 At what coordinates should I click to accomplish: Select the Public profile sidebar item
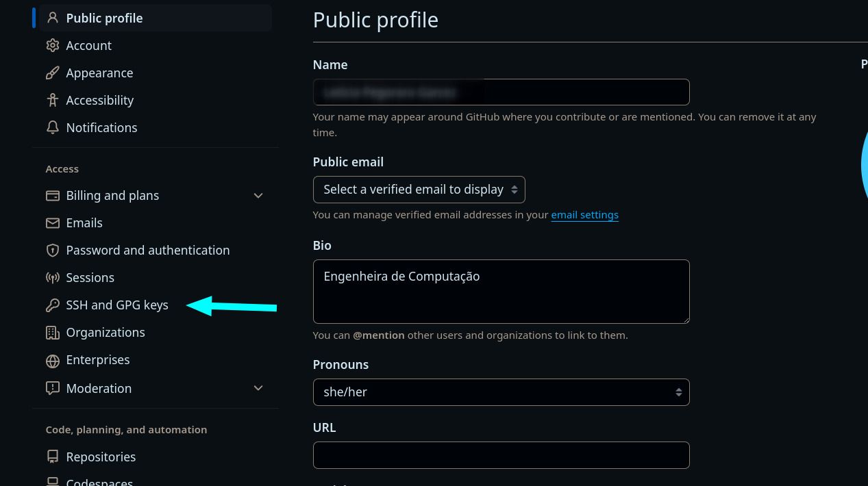pos(152,18)
